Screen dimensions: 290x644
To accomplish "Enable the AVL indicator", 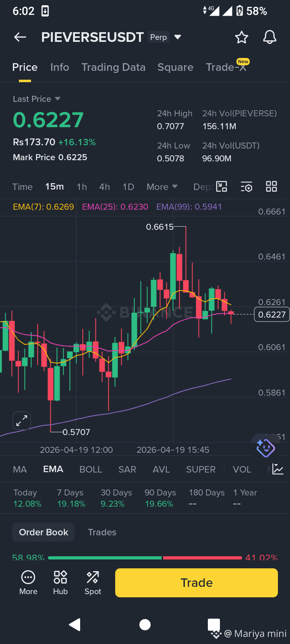I will pyautogui.click(x=161, y=469).
